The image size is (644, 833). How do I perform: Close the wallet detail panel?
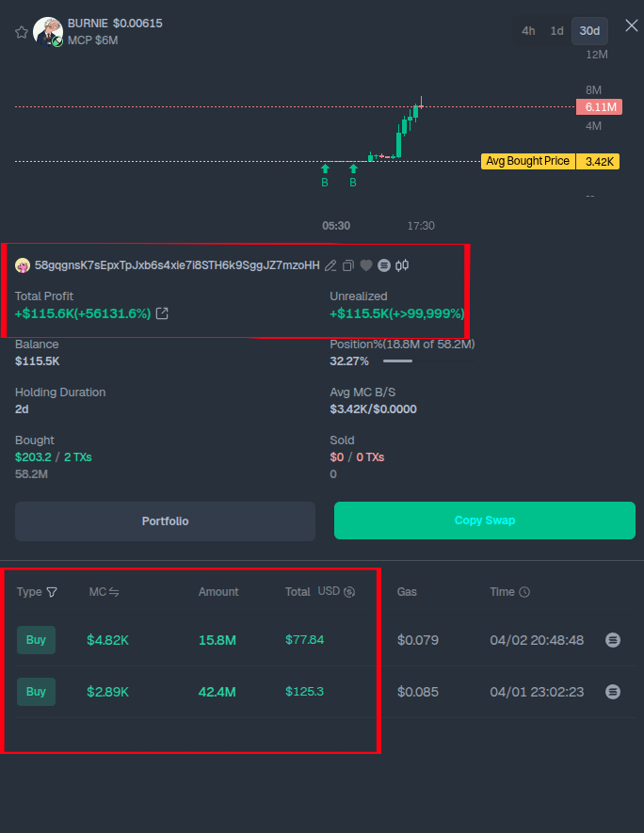631,25
